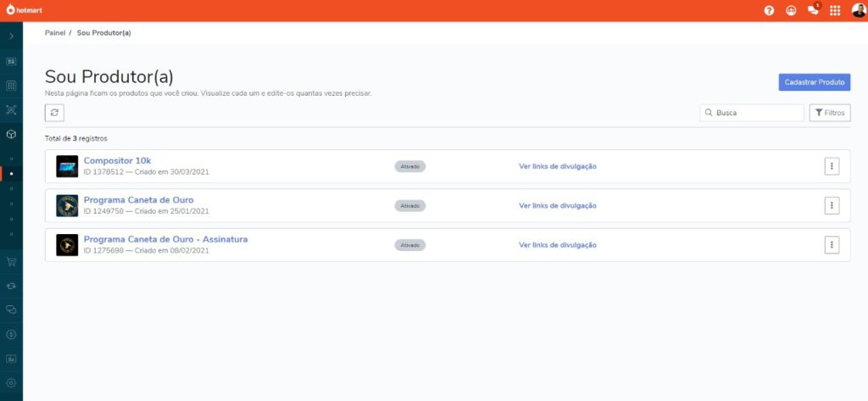
Task: Open the settings gear icon in sidebar
Action: pos(11,382)
